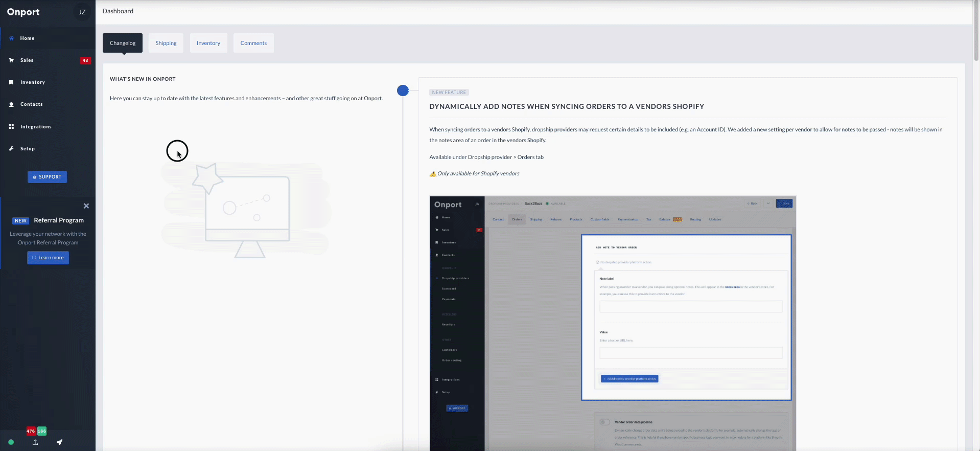Click 'Only available for Shopify vendors' text
Viewport: 980px width, 451px height.
point(478,174)
